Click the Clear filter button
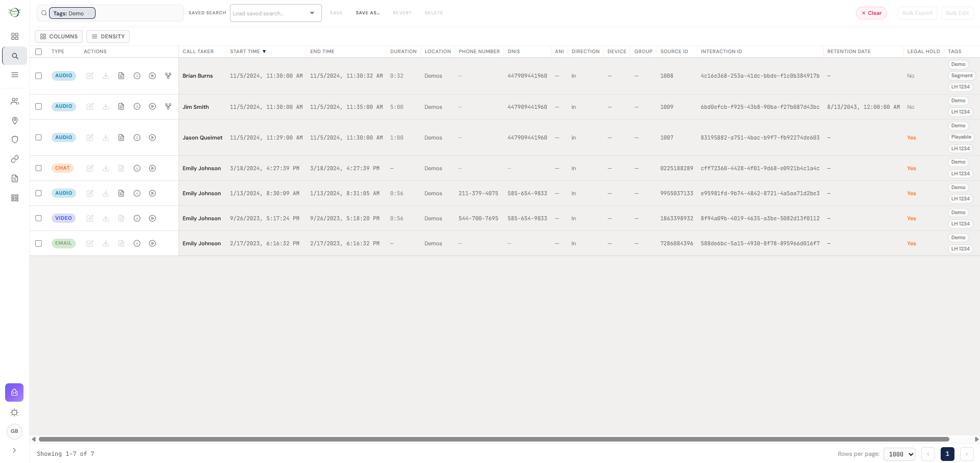Screen dimensions: 980x463 (871, 13)
